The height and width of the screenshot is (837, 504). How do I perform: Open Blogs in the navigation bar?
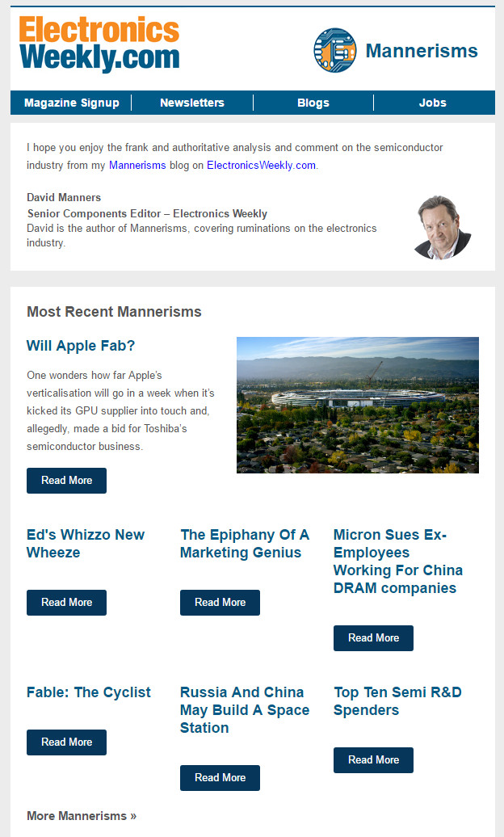click(313, 103)
